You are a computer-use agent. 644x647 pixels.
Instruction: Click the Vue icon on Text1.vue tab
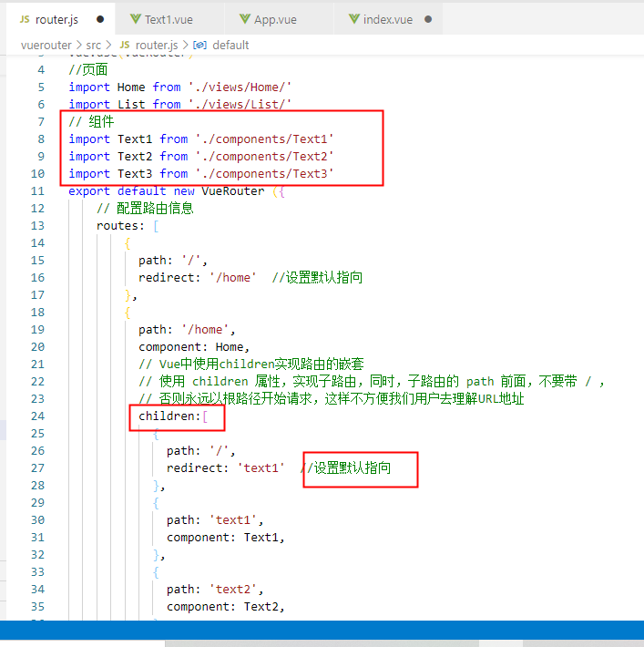[136, 19]
